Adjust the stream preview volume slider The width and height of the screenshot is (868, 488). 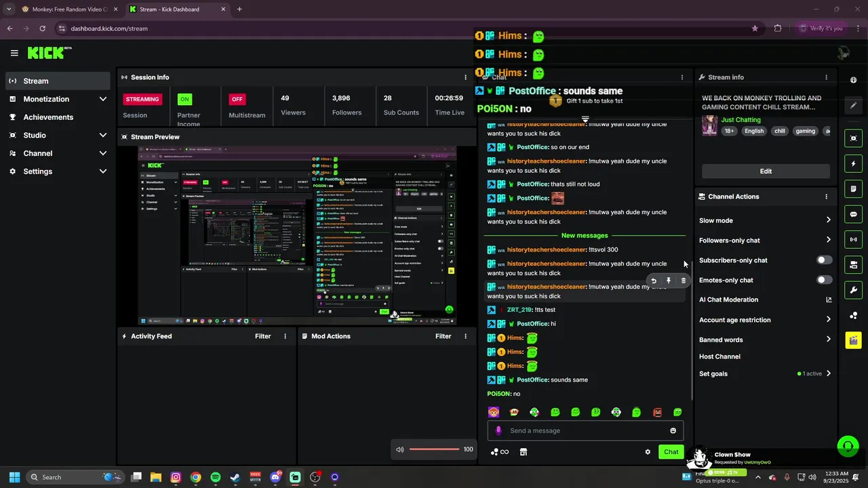point(434,449)
